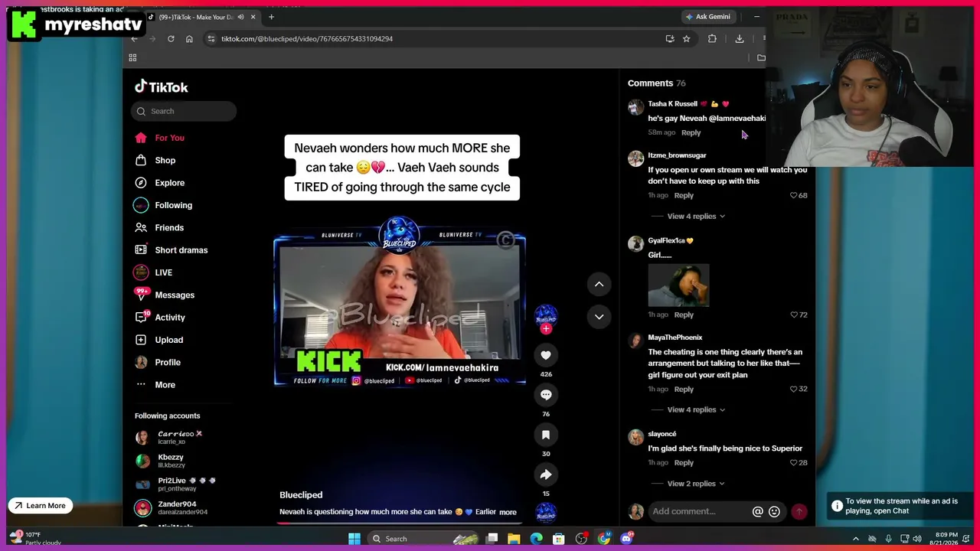Like slayoncé's comment
Image resolution: width=980 pixels, height=551 pixels.
794,462
